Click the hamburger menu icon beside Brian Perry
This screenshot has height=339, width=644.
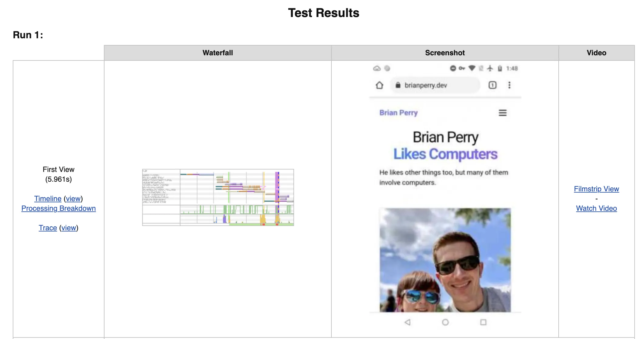tap(502, 113)
